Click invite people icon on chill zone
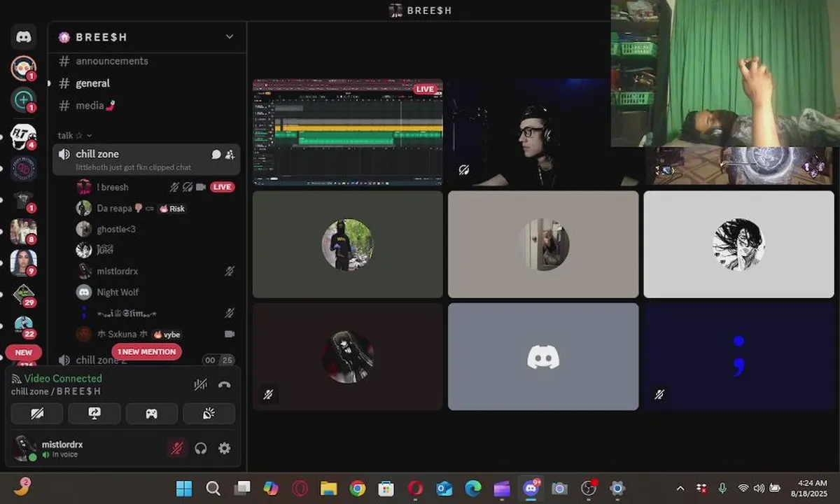The height and width of the screenshot is (504, 840). (x=230, y=155)
